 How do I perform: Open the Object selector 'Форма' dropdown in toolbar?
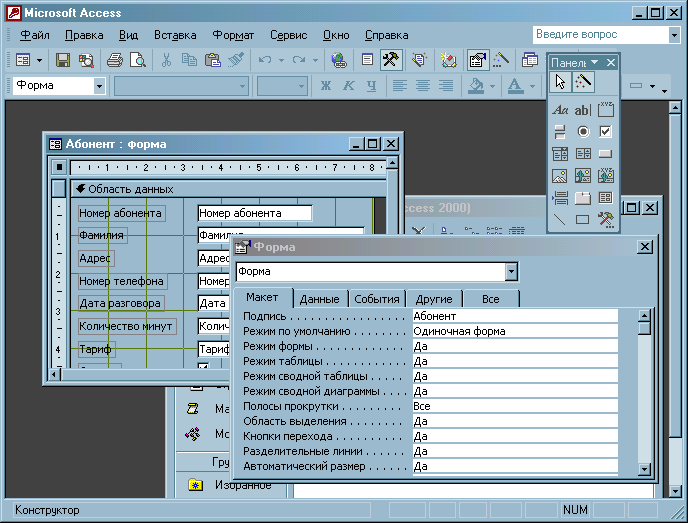(x=100, y=86)
